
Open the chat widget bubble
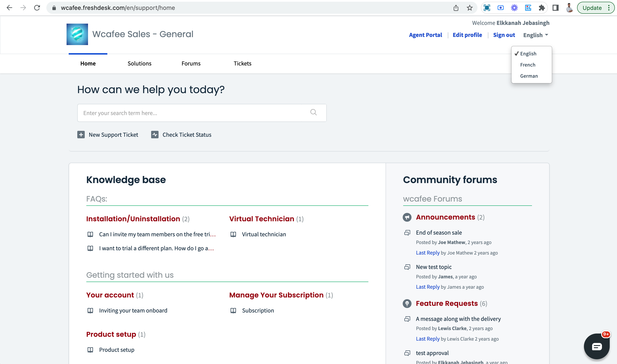(x=596, y=346)
